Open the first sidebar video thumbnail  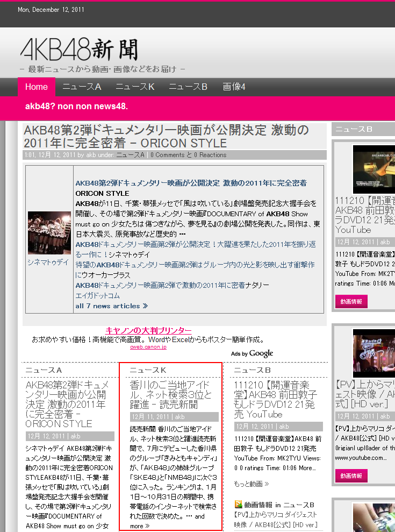(374, 169)
